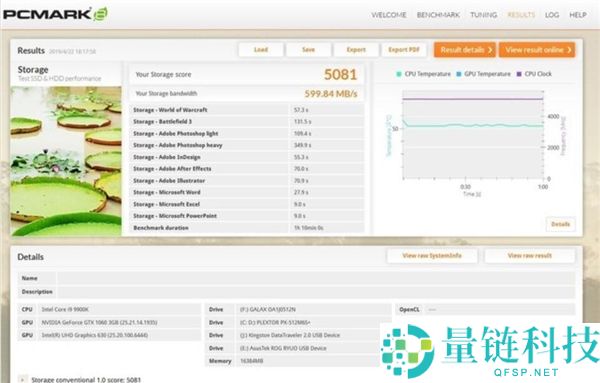This screenshot has width=600, height=383.
Task: Click Your Storage score label
Action: click(163, 75)
